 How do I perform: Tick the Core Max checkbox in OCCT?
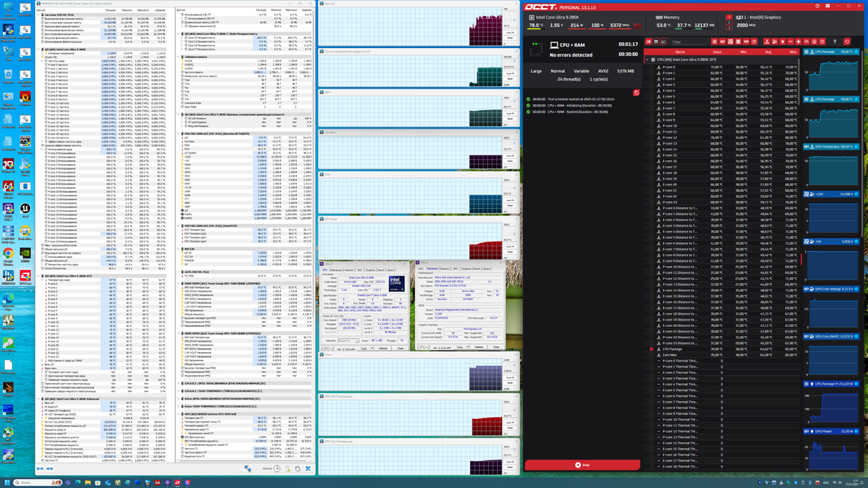click(x=651, y=355)
